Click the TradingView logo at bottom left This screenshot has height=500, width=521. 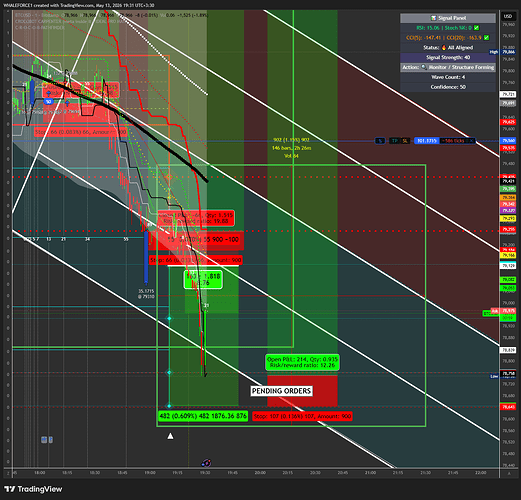[33, 489]
